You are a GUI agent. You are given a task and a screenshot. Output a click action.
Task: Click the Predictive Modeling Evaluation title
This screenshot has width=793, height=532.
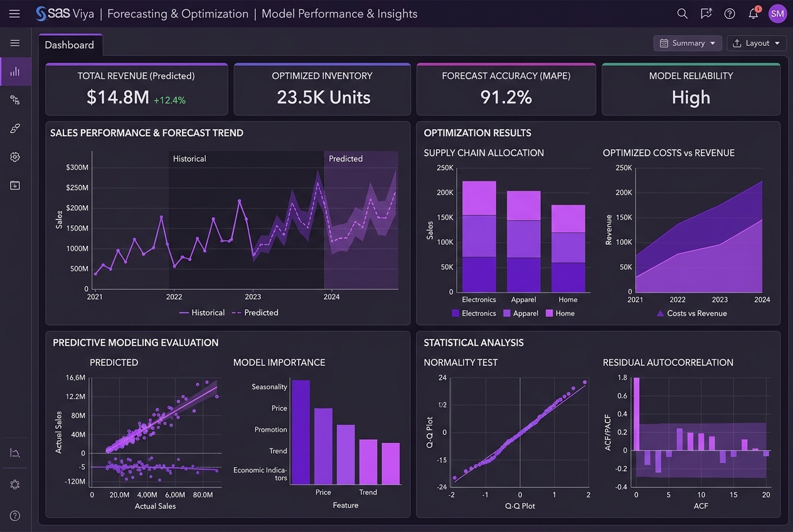136,343
